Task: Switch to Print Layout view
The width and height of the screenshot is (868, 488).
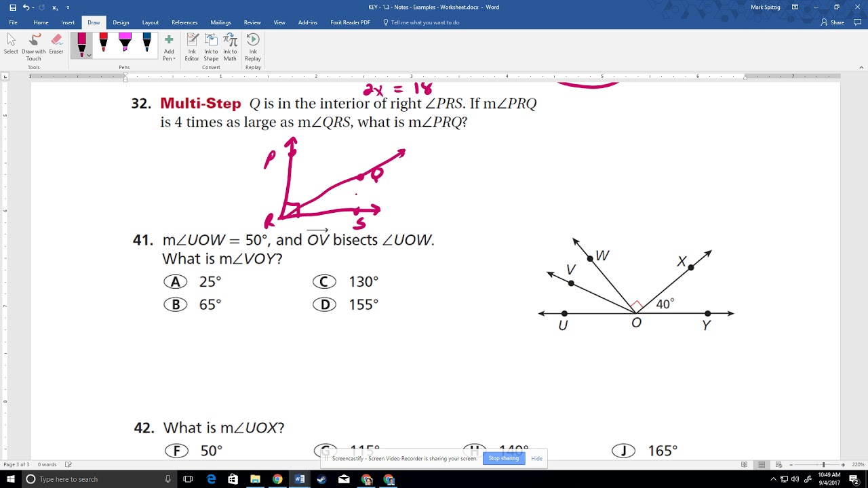Action: tap(762, 464)
